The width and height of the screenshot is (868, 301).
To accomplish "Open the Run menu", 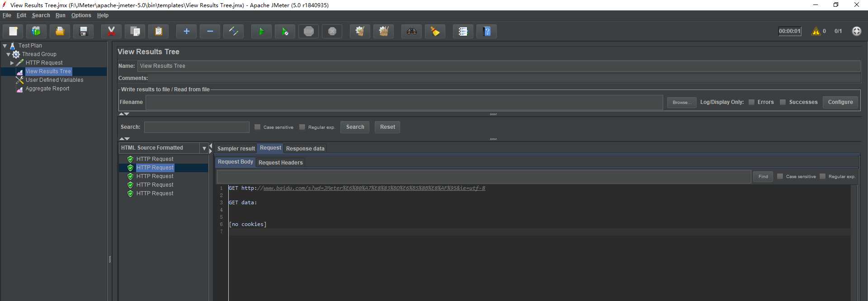I will pyautogui.click(x=61, y=15).
